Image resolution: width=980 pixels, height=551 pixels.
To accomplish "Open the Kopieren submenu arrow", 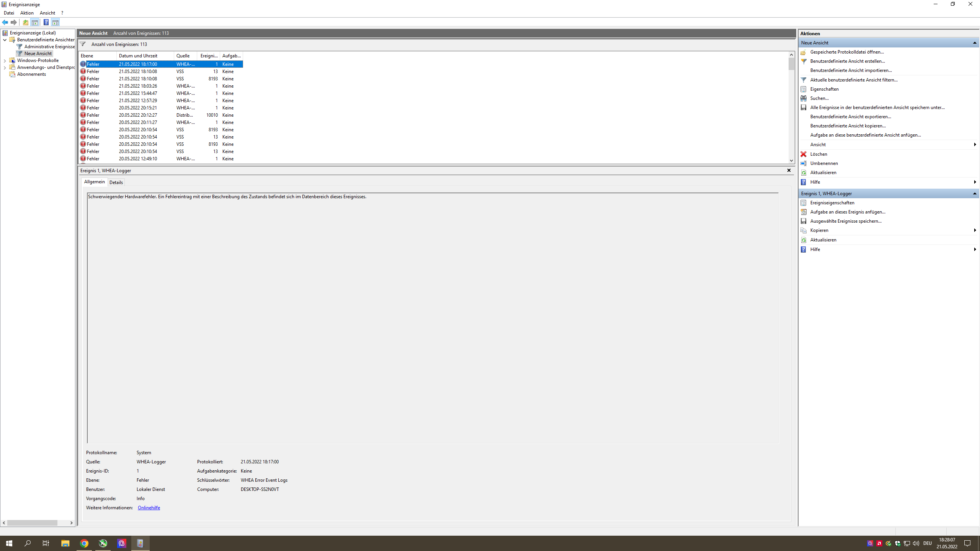I will [x=975, y=230].
